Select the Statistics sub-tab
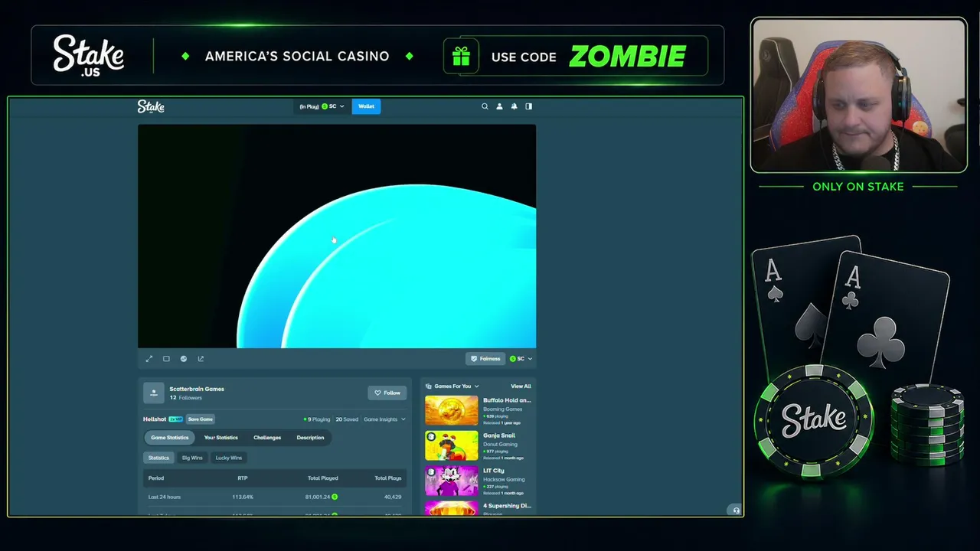Viewport: 980px width, 551px height. 158,458
